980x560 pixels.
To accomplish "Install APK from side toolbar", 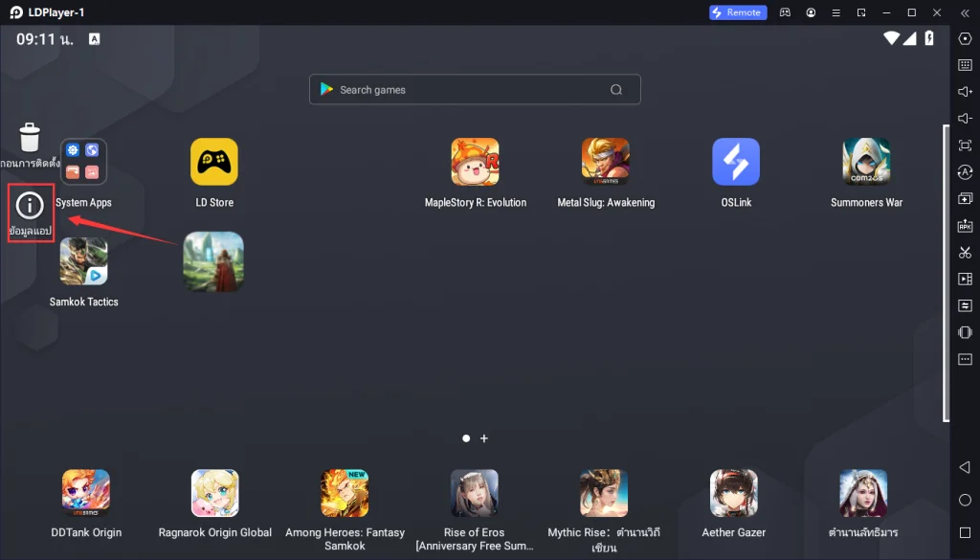I will [x=965, y=226].
